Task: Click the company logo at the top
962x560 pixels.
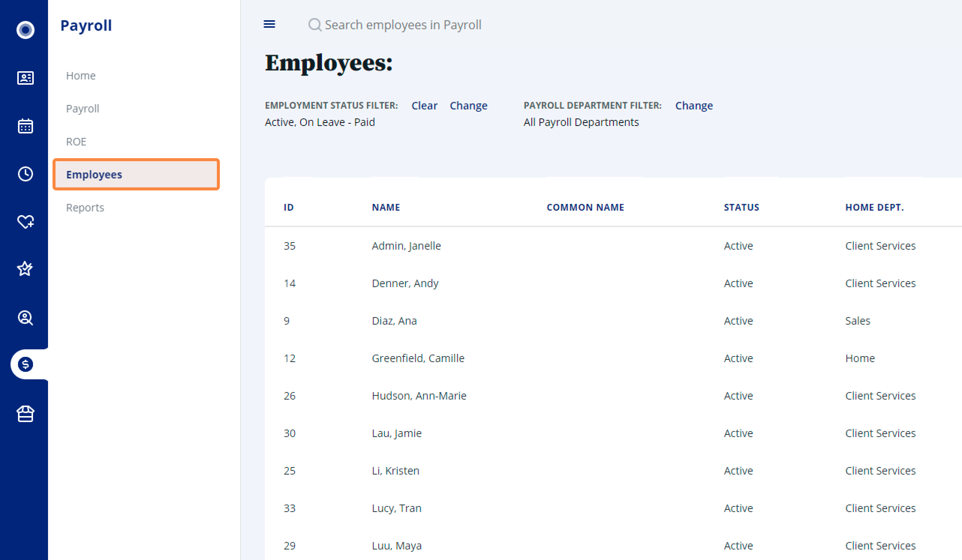Action: [x=25, y=30]
